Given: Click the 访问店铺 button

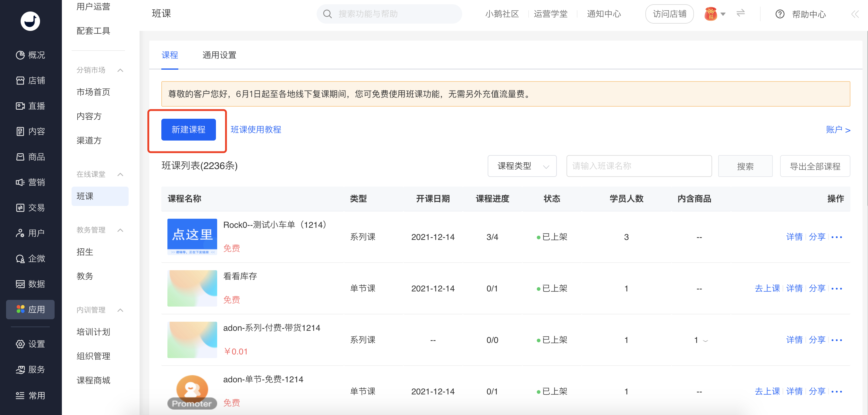Looking at the screenshot, I should point(669,14).
